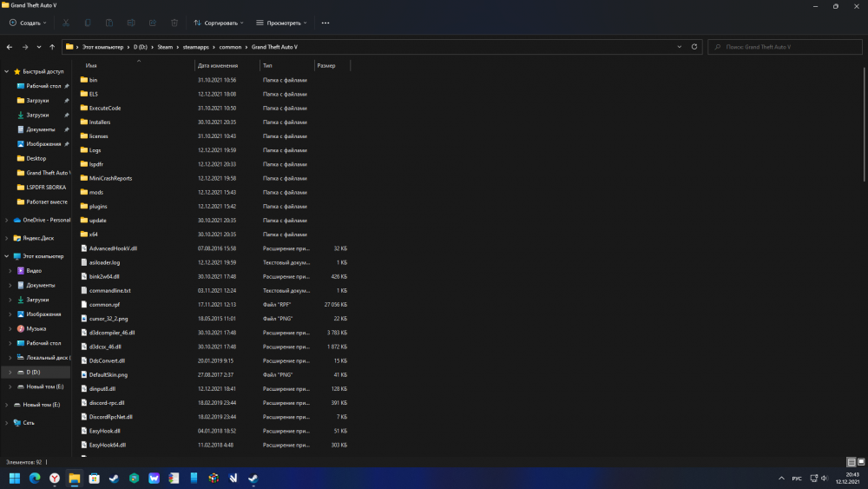Sort by the Тип column header
Screen dimensions: 868x489
click(x=267, y=65)
